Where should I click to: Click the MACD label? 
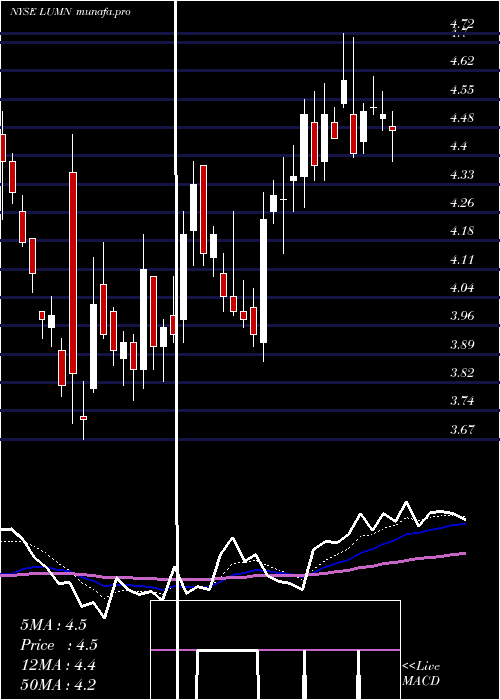tap(421, 681)
